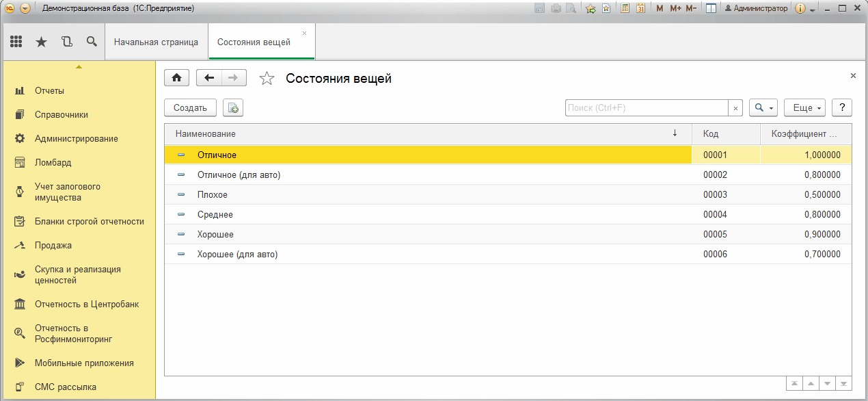Screen dimensions: 868x401
Task: Switch to Начальная страница tab
Action: point(157,42)
